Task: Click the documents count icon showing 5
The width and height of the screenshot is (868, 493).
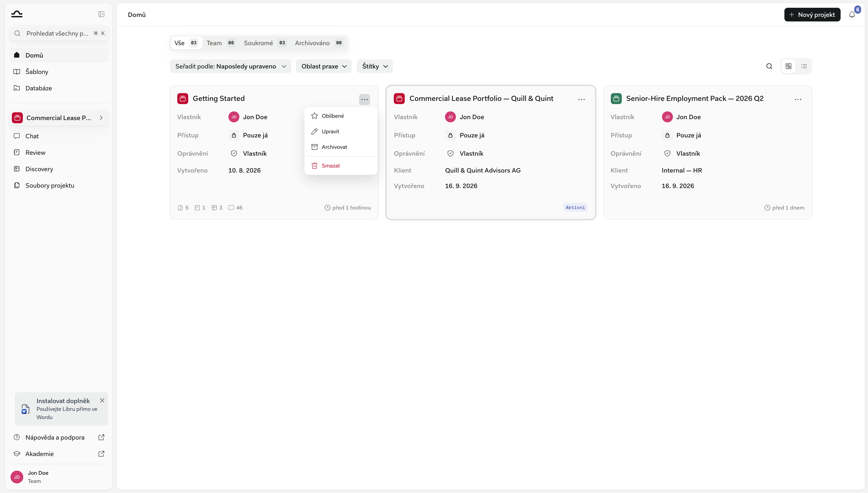Action: coord(180,208)
